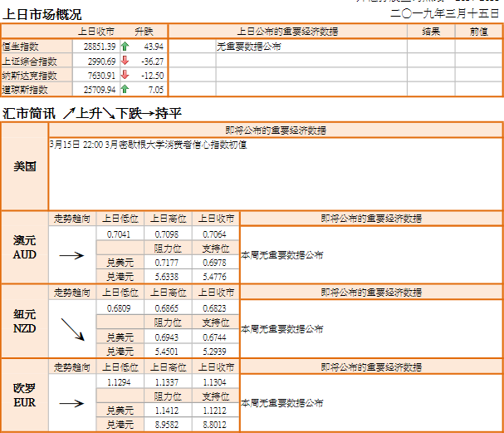Click the green up arrow beside 恒生指数

(125, 47)
